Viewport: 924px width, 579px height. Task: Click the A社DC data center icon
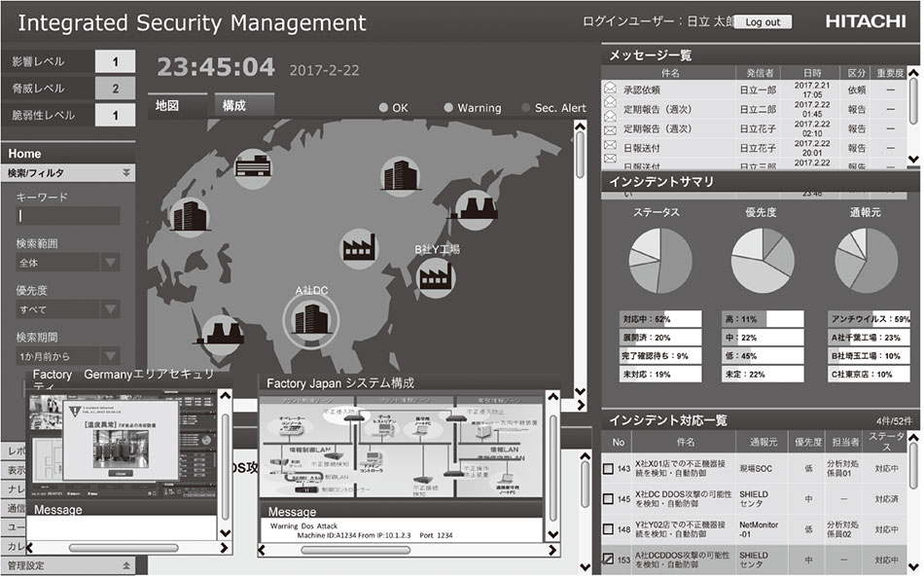click(310, 318)
